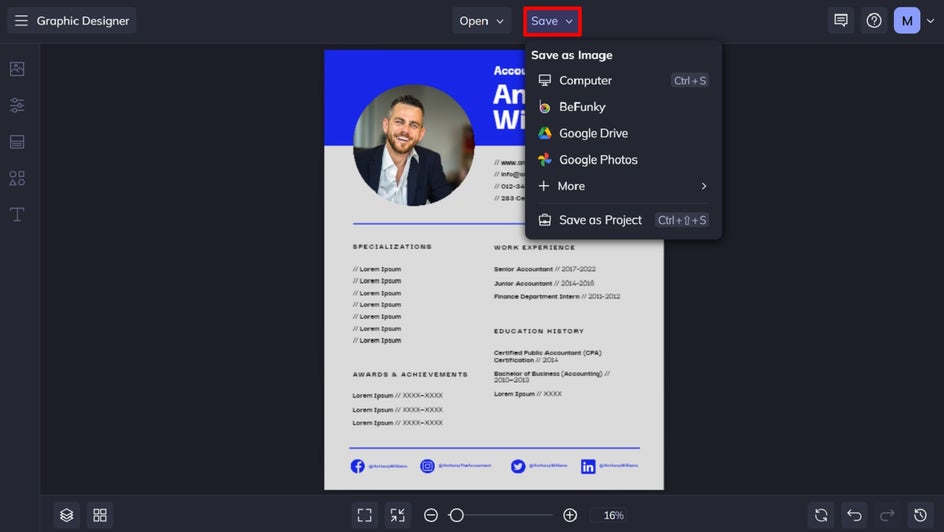Open the hamburger main menu
Screen dimensions: 944x532
21,20
